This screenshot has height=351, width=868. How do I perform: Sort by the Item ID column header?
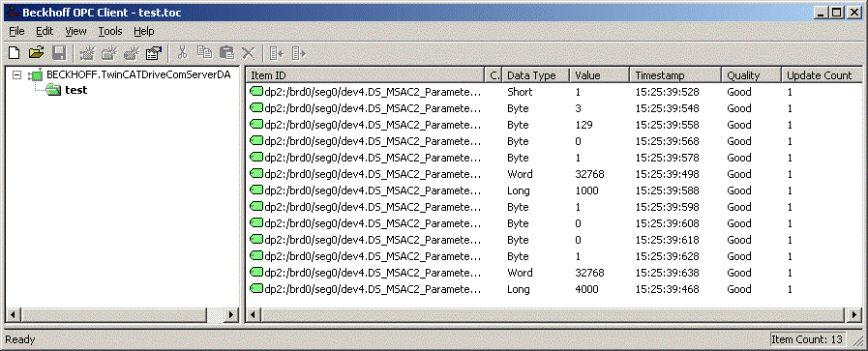click(x=366, y=75)
